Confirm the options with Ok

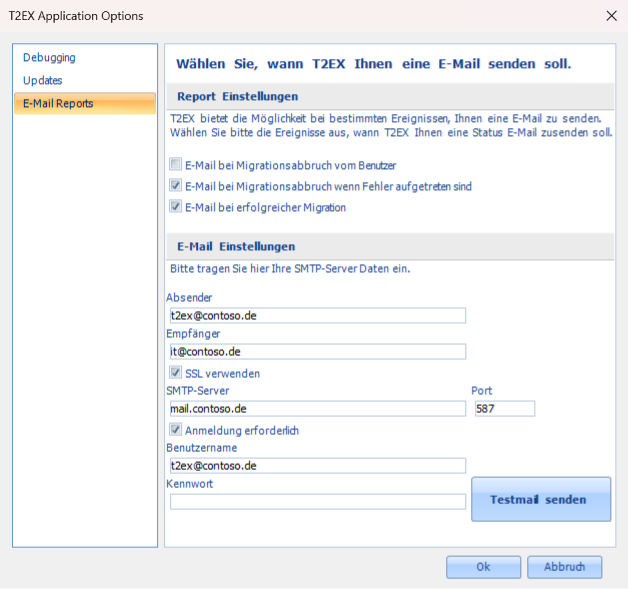click(x=483, y=567)
